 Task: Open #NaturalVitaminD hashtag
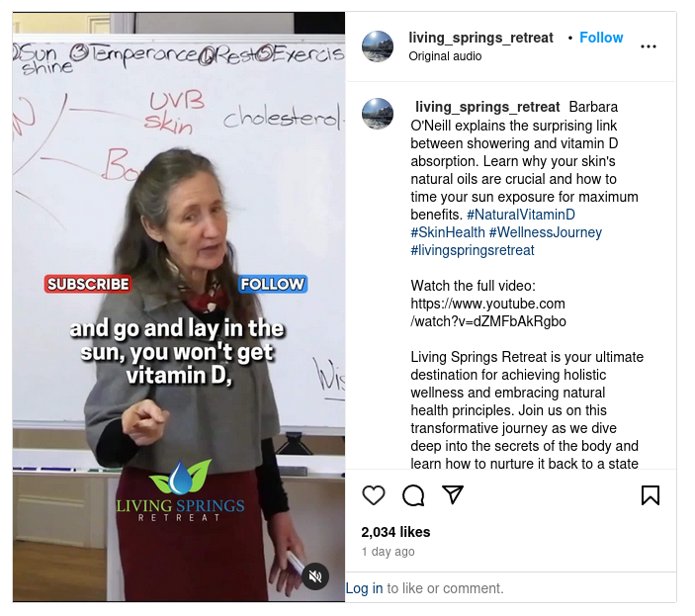(521, 215)
